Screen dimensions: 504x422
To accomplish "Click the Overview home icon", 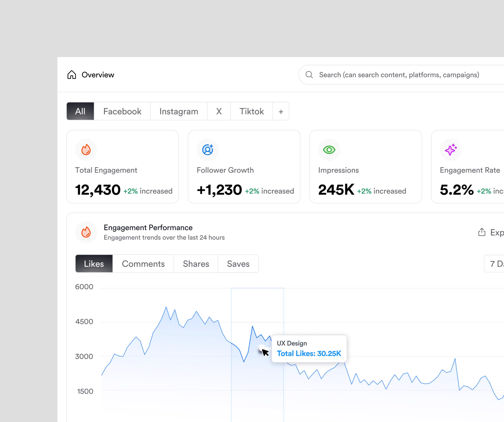I will coord(72,75).
